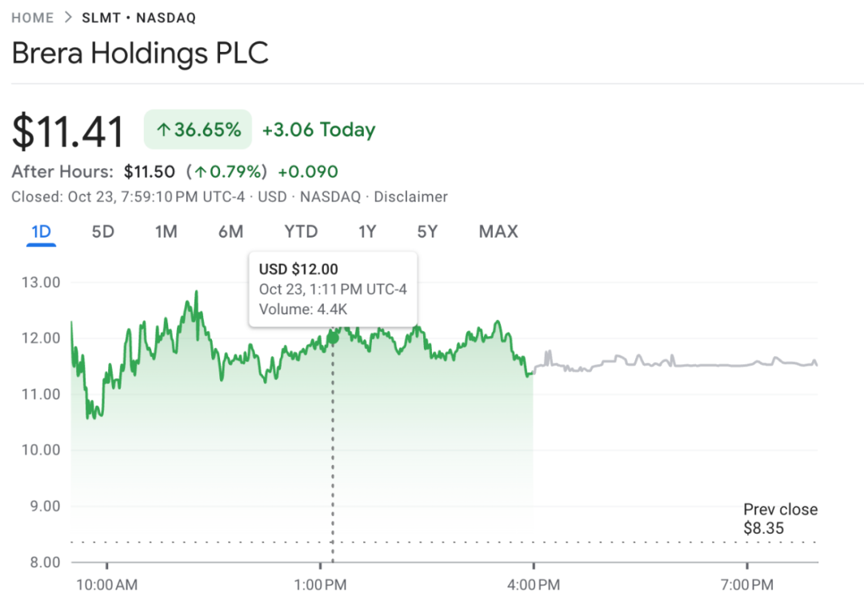Switch to the 6M chart view
Screen dimensions: 864x616
tap(230, 232)
